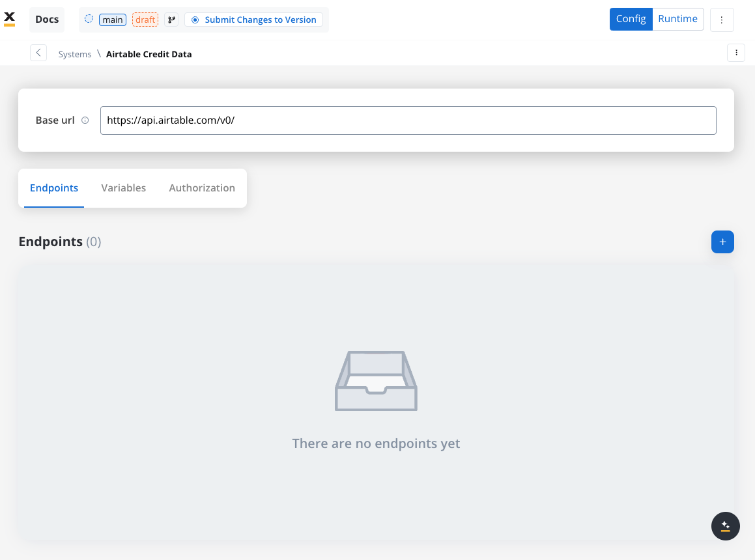Click Submit Changes to Version

point(254,20)
